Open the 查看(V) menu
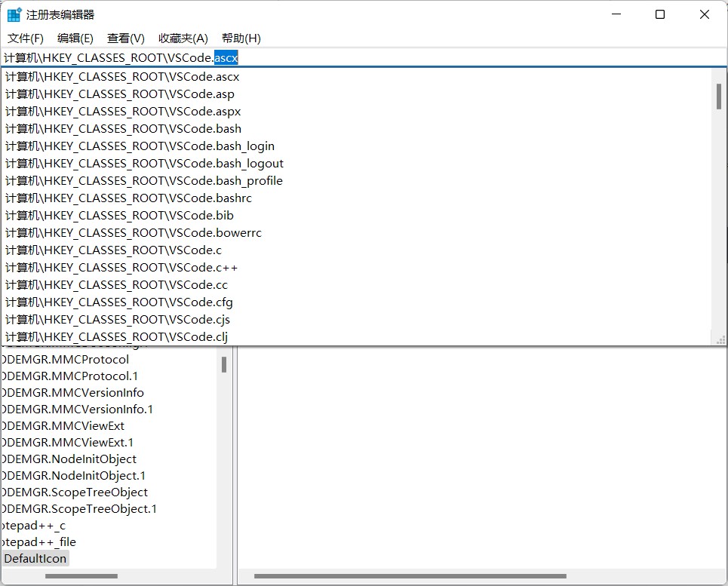The width and height of the screenshot is (728, 586). 124,38
